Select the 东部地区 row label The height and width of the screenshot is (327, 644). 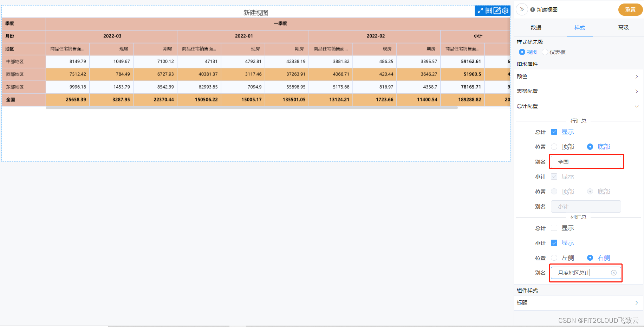point(24,87)
